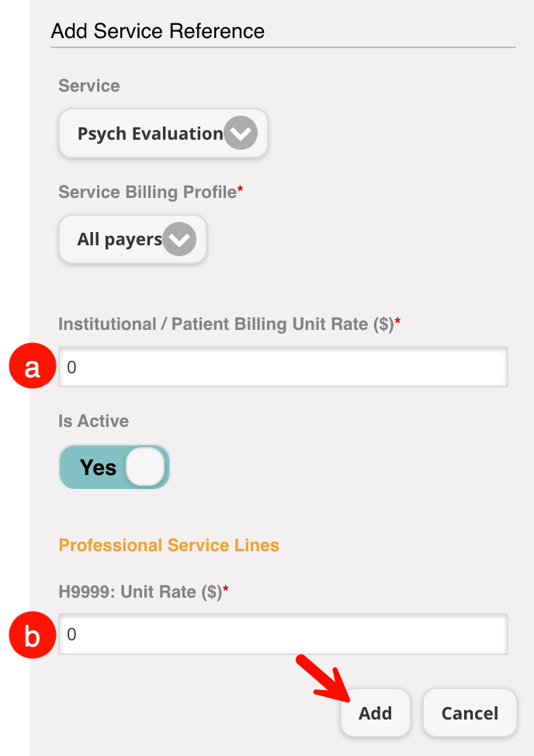
Task: Expand the chevron icon on the Service dropdown
Action: coord(240,133)
